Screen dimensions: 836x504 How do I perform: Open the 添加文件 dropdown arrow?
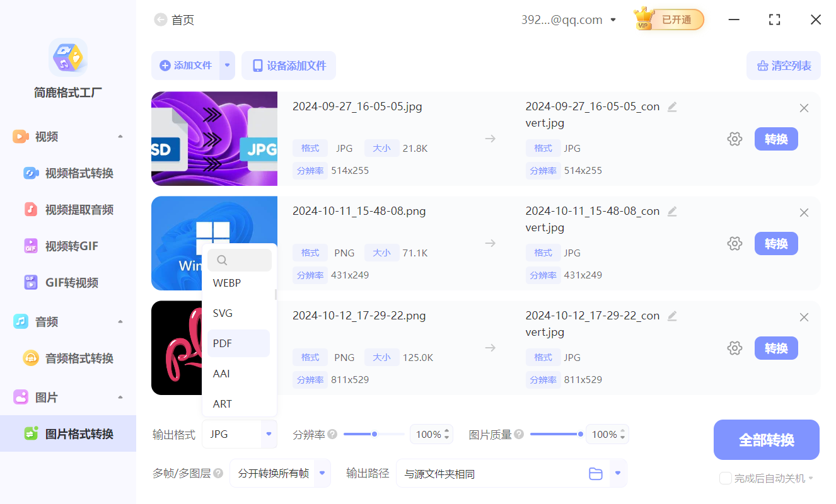227,66
